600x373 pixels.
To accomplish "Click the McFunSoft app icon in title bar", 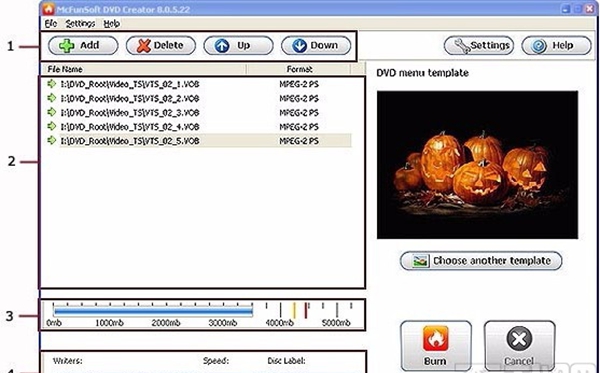I will click(48, 9).
